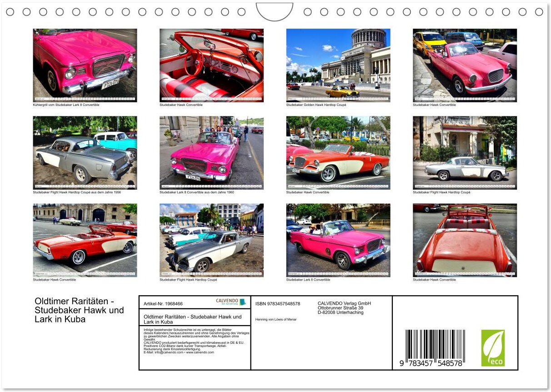Open the silver Flight Hawk 1956 photo
This screenshot has width=551, height=392.
(85, 152)
